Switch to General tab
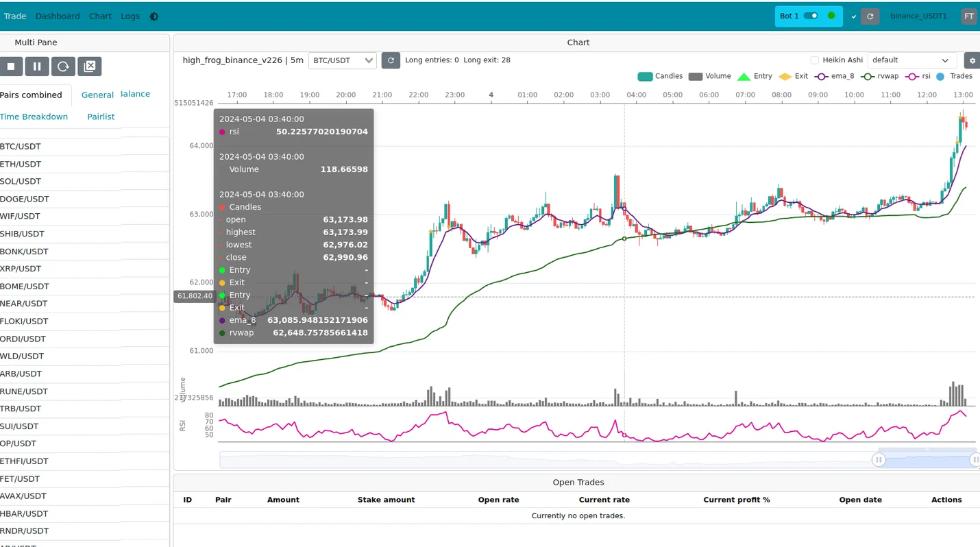The height and width of the screenshot is (547, 980). pos(97,95)
